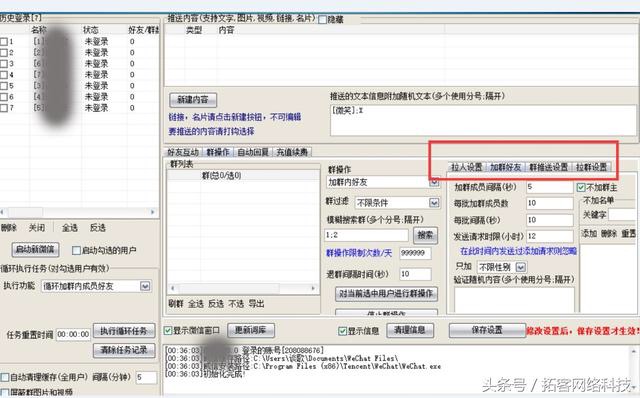The height and width of the screenshot is (398, 640).
Task: Uncheck the 不加群主 checkbox
Action: 581,188
